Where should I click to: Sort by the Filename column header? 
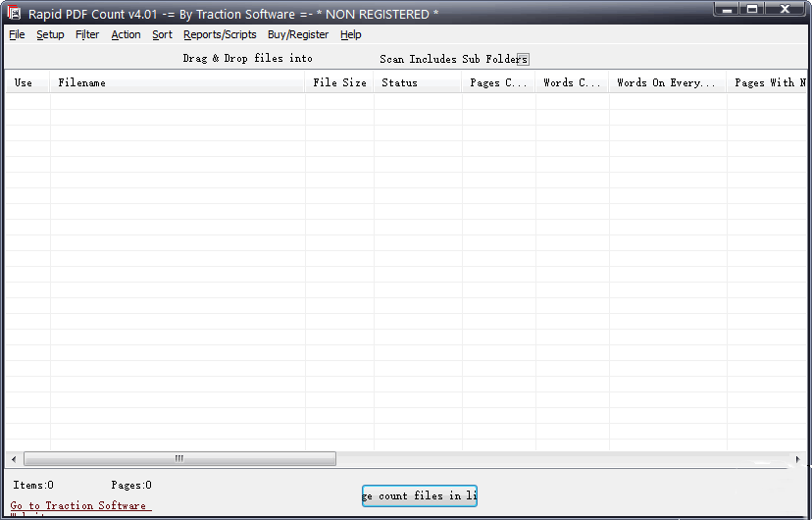[x=178, y=82]
